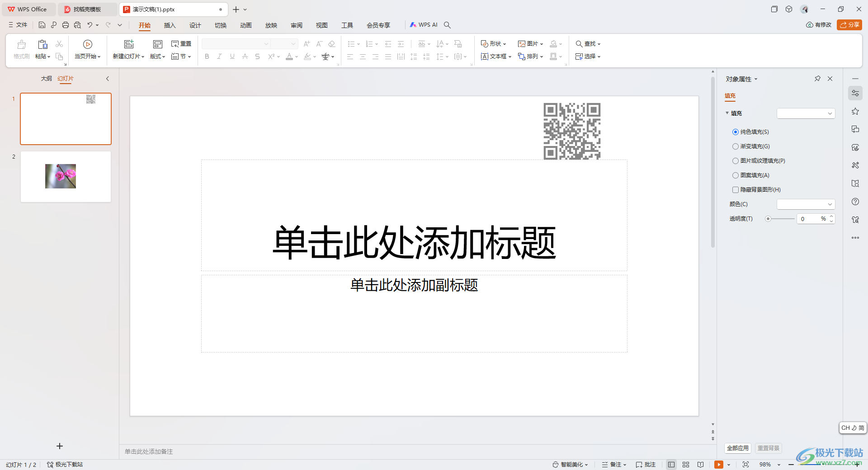
Task: Open the Insert (插入) tab
Action: (170, 25)
